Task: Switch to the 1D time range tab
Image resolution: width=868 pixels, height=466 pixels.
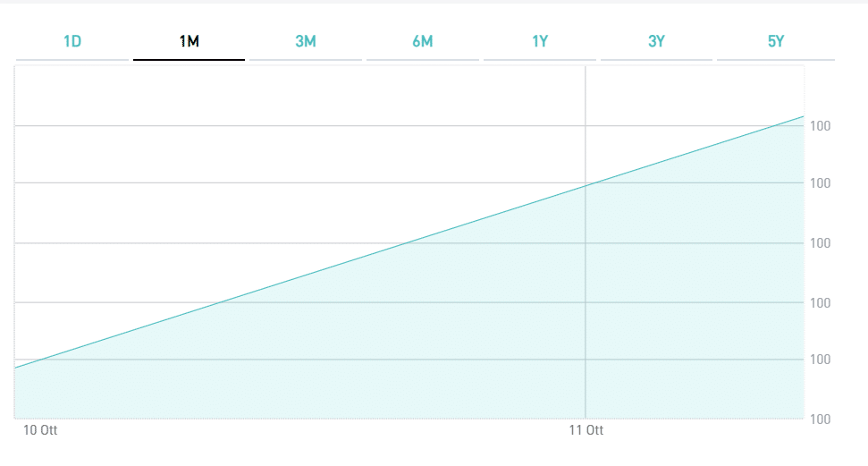Action: click(x=72, y=41)
